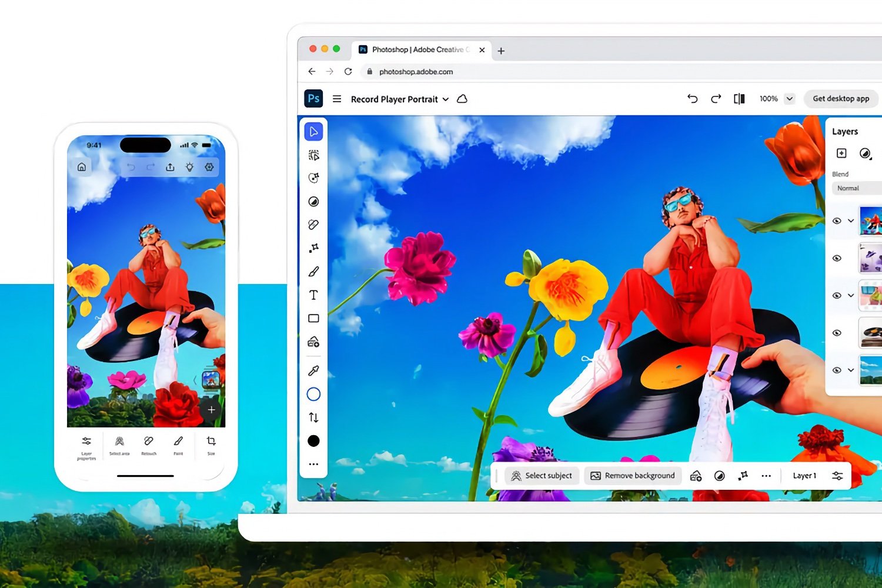
Task: Toggle visibility of the bottom sky layer
Action: click(837, 370)
